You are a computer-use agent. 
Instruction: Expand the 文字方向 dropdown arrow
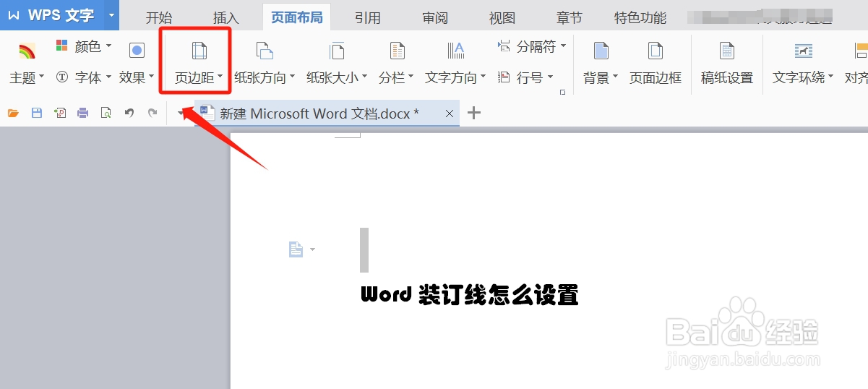484,77
